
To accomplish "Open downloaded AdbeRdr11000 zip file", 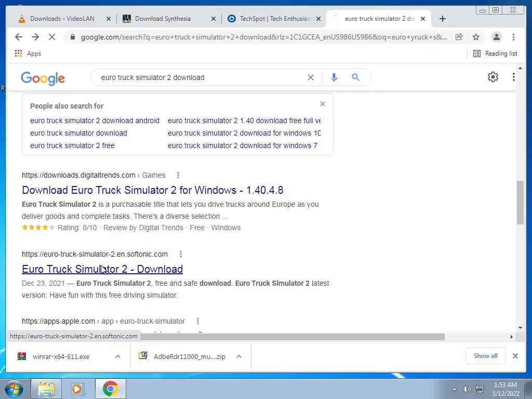I will pyautogui.click(x=182, y=356).
